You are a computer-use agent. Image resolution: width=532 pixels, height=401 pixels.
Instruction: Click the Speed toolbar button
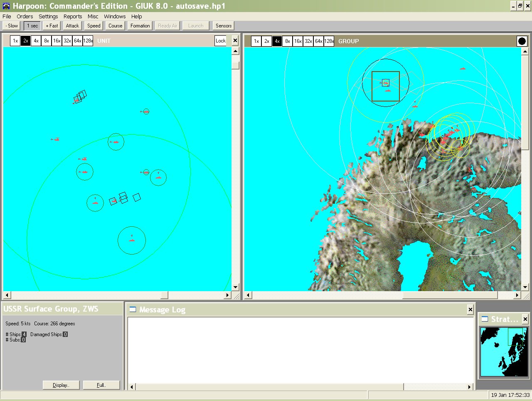click(94, 26)
